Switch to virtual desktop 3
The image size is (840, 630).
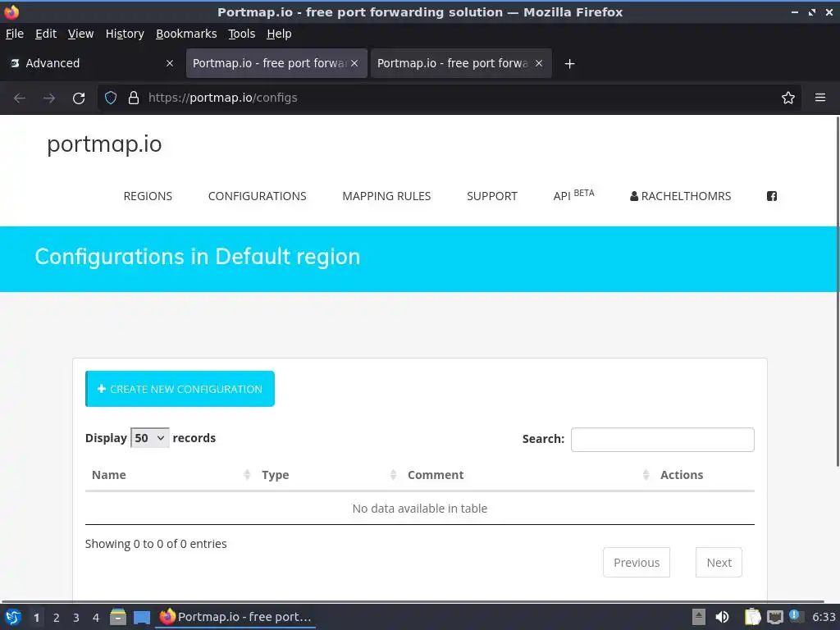click(x=76, y=618)
